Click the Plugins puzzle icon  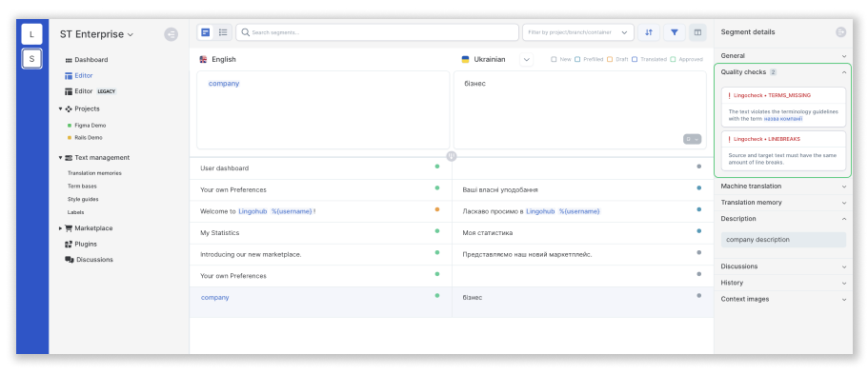(x=69, y=244)
